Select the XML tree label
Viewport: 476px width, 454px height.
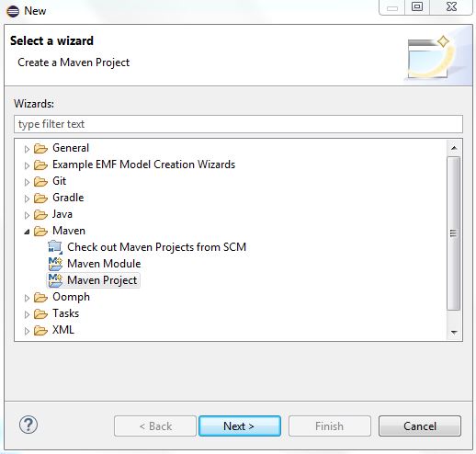point(63,330)
